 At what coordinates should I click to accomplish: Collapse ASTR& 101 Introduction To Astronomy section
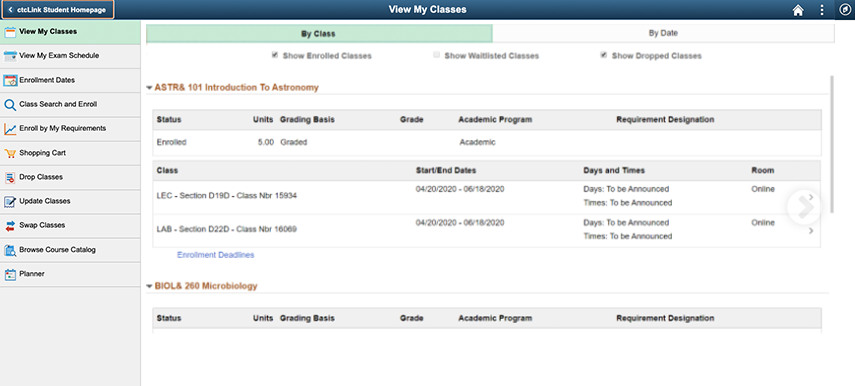coord(149,88)
